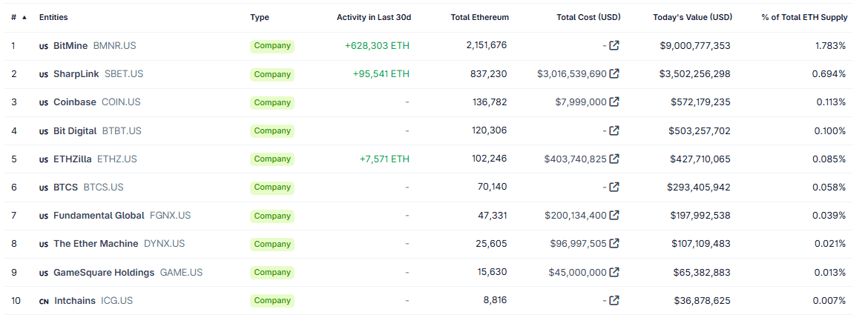The image size is (868, 315).
Task: Click ETHZilla cost external link icon
Action: coord(614,159)
